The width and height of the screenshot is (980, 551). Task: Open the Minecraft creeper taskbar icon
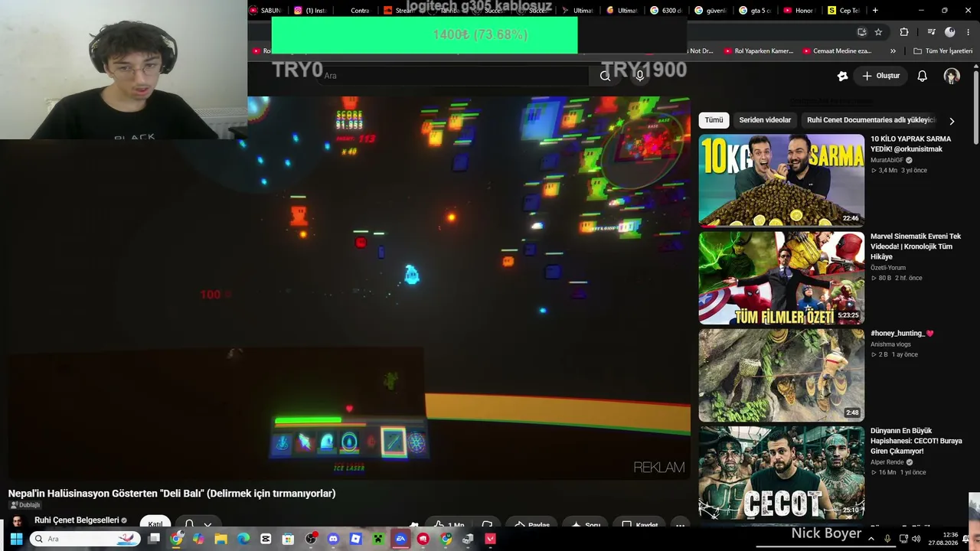point(377,539)
